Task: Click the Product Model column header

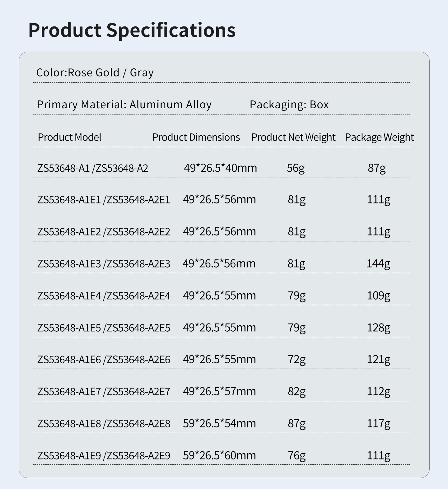Action: pos(69,137)
